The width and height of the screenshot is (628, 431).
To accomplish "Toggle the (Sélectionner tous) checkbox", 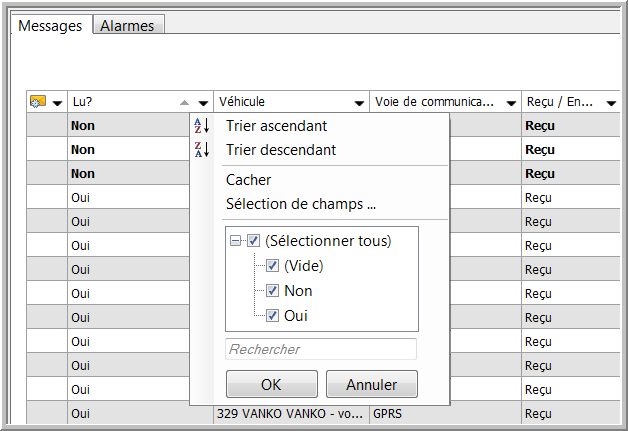I will tap(253, 241).
